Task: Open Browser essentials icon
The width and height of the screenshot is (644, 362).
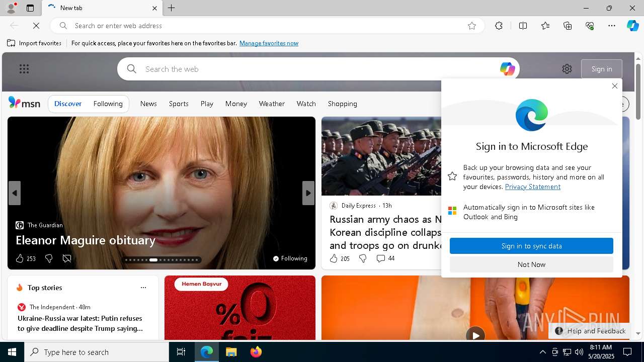Action: click(x=590, y=26)
